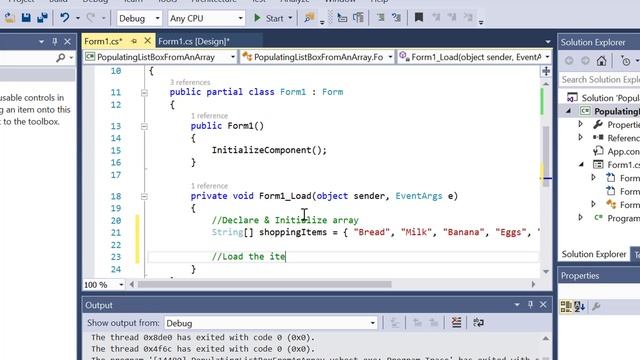640x360 pixels.
Task: Toggle the pin on the Form1.cs tab
Action: (134, 41)
